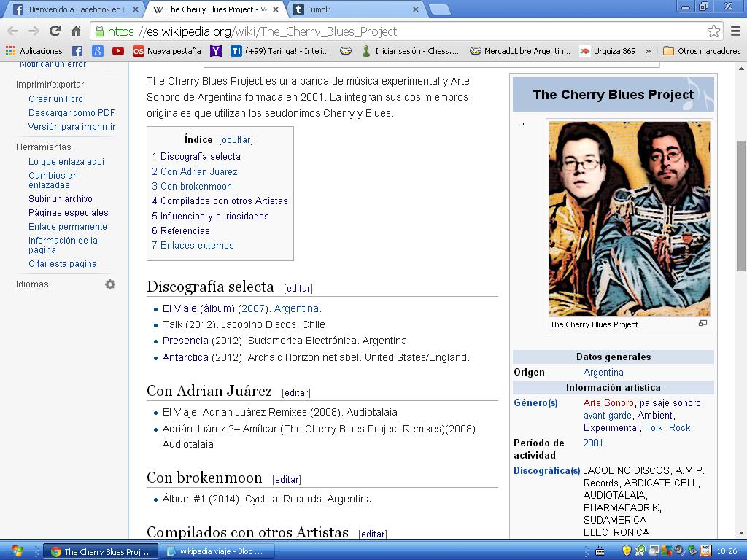The image size is (747, 560).
Task: Open the Iniciar sesión Chess bookmark
Action: 410,51
